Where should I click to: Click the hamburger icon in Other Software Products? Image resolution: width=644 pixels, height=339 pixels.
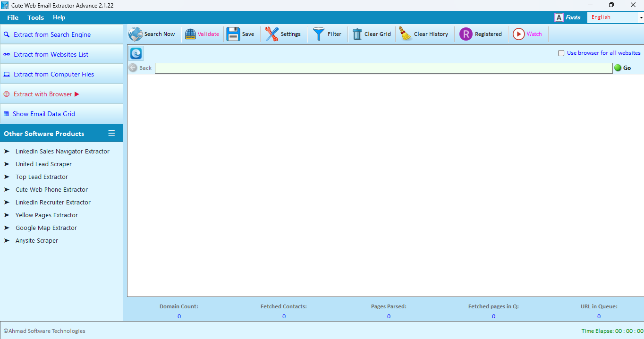(x=111, y=133)
